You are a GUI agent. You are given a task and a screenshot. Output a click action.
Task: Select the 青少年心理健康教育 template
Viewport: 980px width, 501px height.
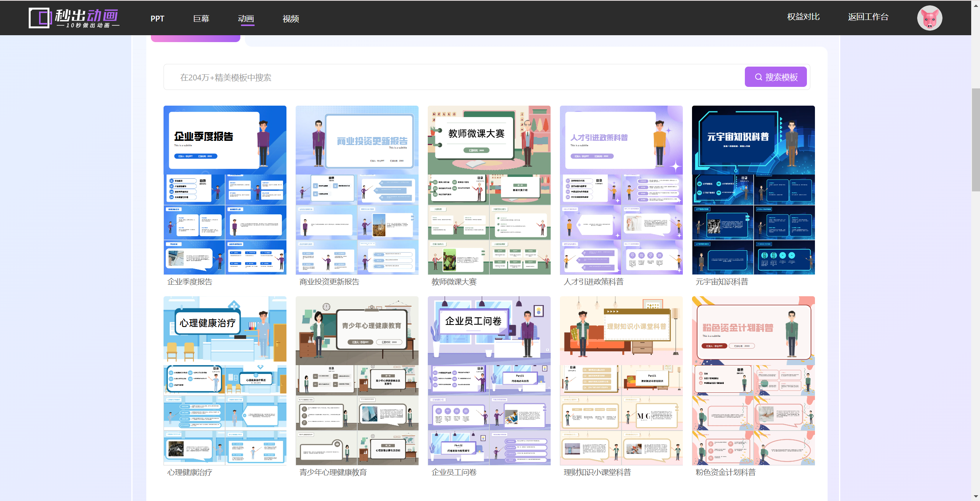click(x=357, y=380)
